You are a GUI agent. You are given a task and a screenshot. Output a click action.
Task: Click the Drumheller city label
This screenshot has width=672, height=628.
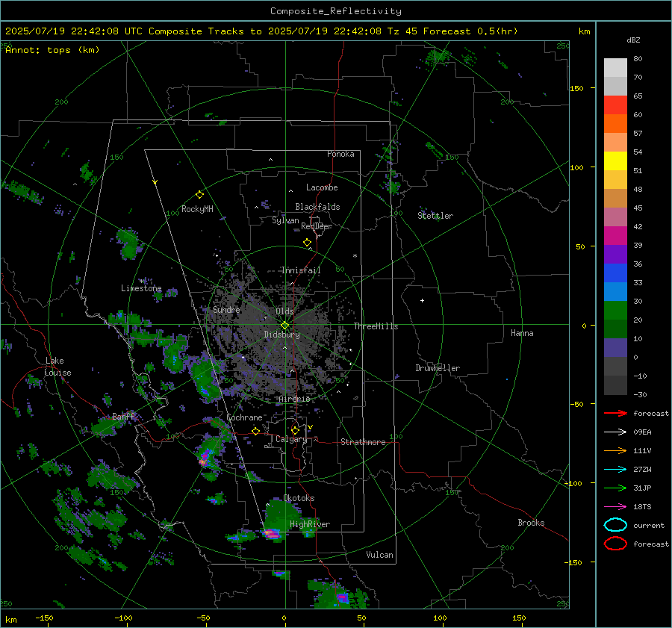pos(438,368)
